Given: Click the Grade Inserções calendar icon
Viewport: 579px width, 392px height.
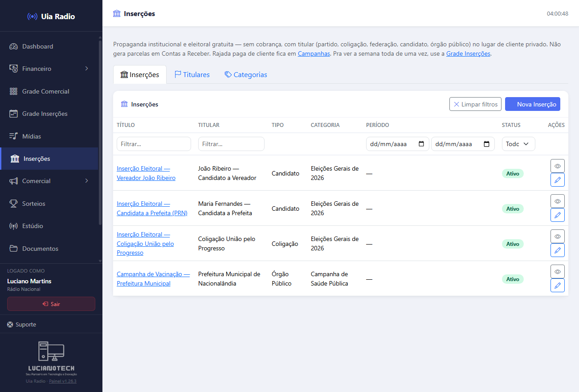Looking at the screenshot, I should click(x=13, y=114).
